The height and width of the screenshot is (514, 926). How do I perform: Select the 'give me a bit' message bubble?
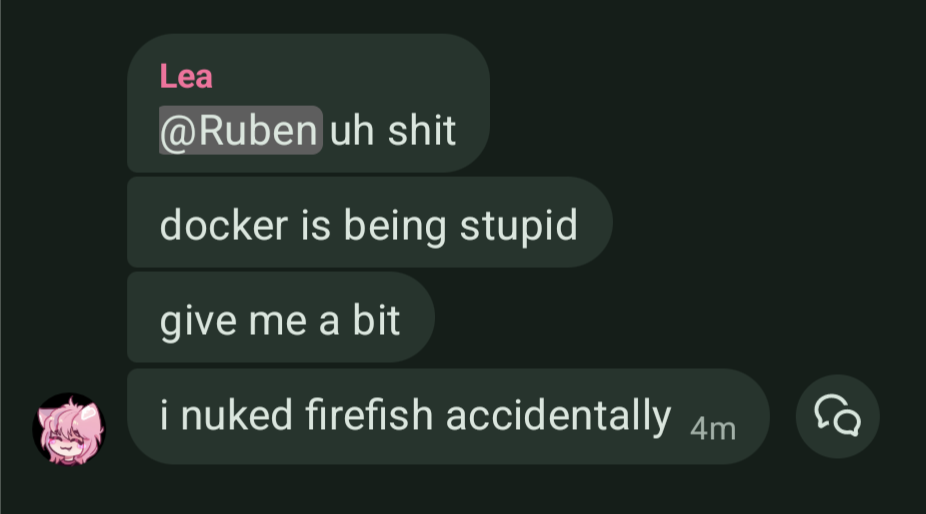[281, 317]
